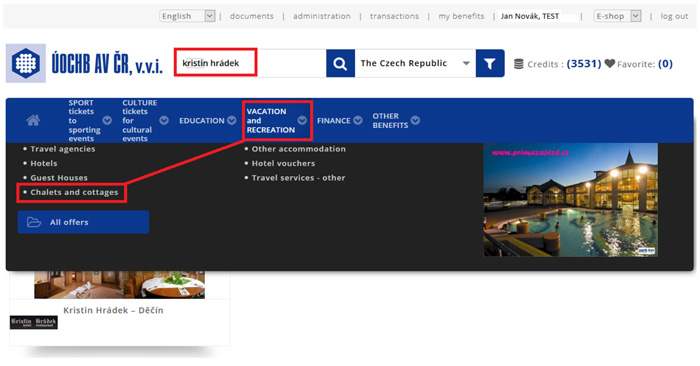Click the ÚOCHB AV ČR logo
Screen dimensions: 700x366
[84, 63]
